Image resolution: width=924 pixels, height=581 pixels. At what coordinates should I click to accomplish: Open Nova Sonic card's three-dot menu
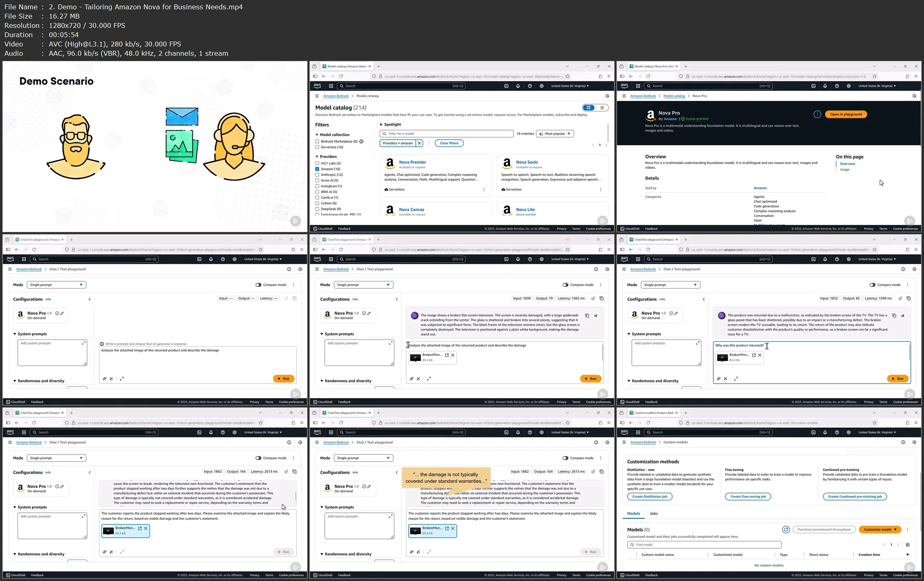coord(601,189)
